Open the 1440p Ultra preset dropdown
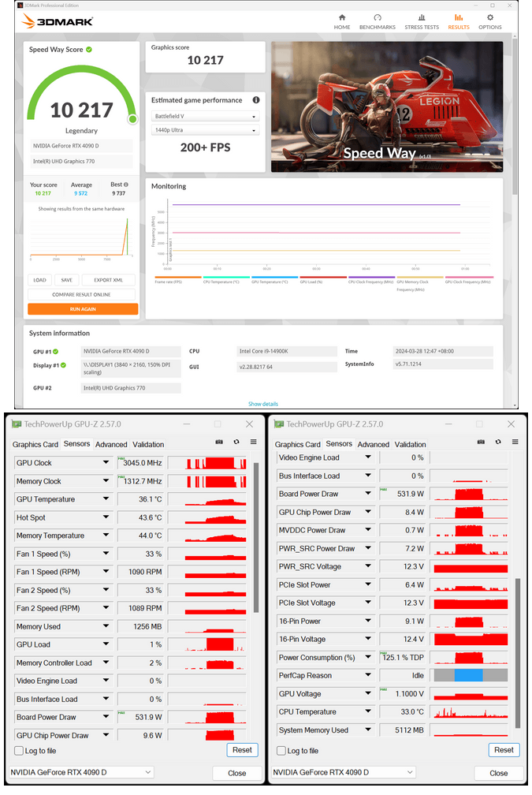Image resolution: width=532 pixels, height=795 pixels. pos(205,130)
